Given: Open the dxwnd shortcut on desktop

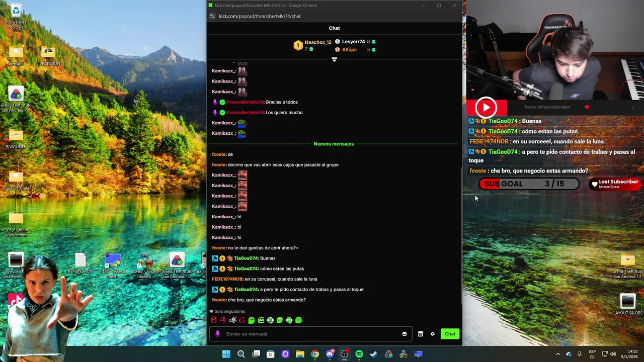Looking at the screenshot, I should [x=144, y=266].
